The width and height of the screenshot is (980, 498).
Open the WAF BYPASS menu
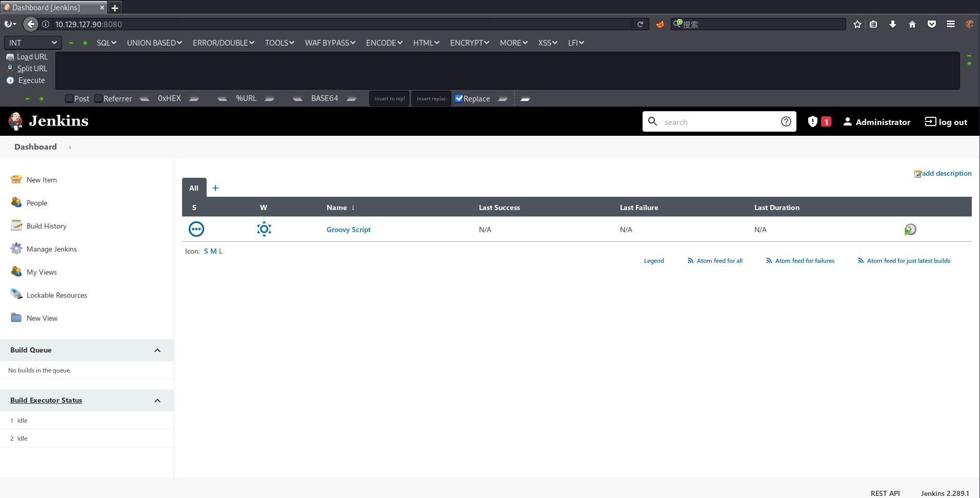pos(330,43)
